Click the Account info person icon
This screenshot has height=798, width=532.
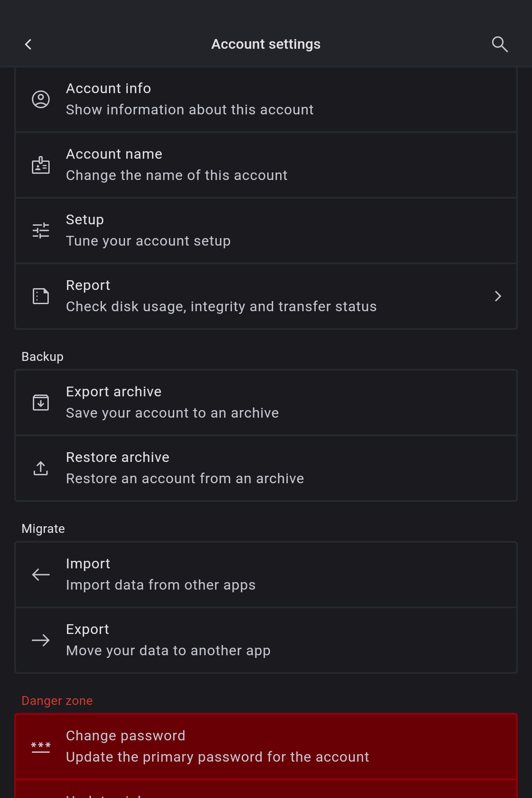click(x=41, y=99)
